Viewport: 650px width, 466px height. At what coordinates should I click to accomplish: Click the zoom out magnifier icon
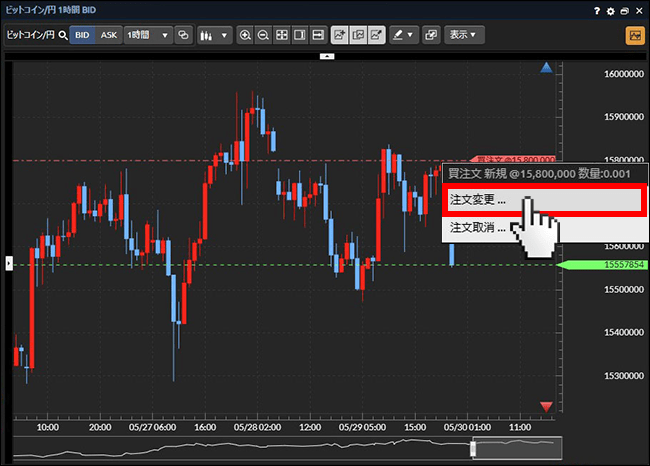click(x=264, y=35)
